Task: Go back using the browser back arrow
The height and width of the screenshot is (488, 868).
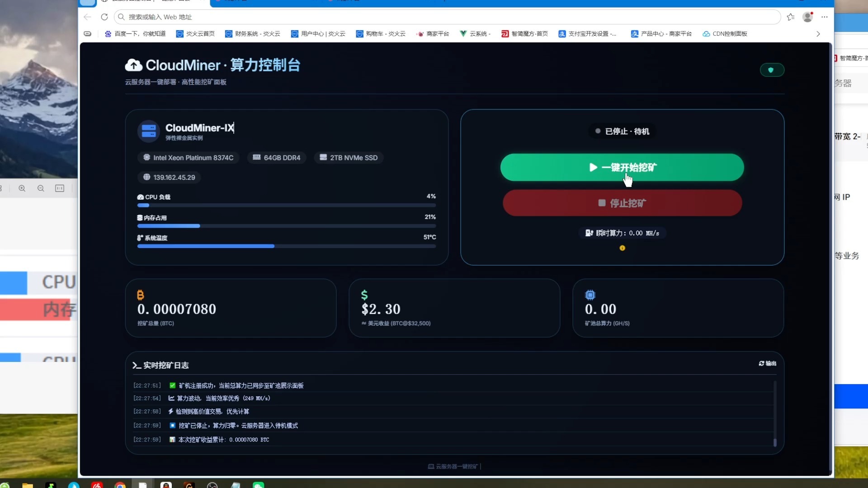Action: [x=87, y=17]
